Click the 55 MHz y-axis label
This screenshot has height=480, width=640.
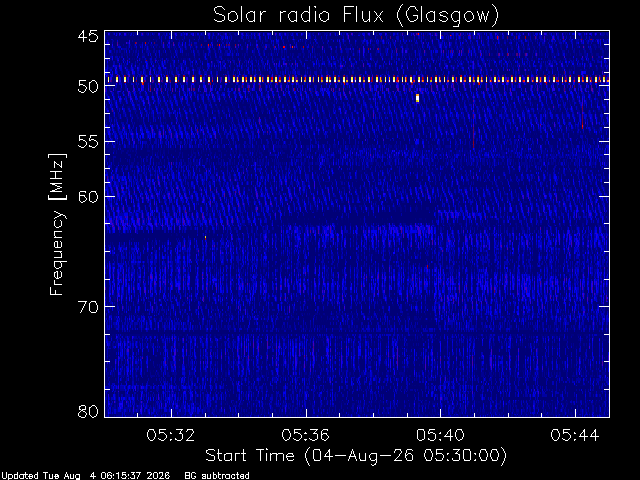click(x=88, y=142)
